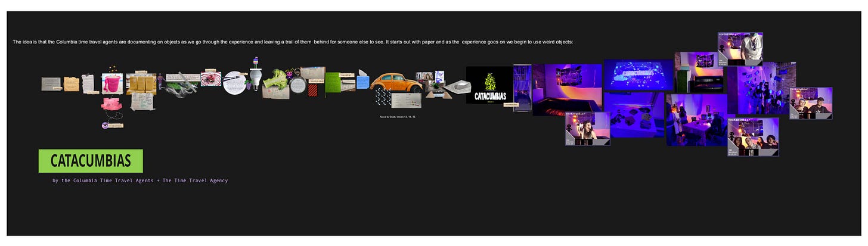
Task: Select the byline text about Time Travel Agents
Action: 140,180
